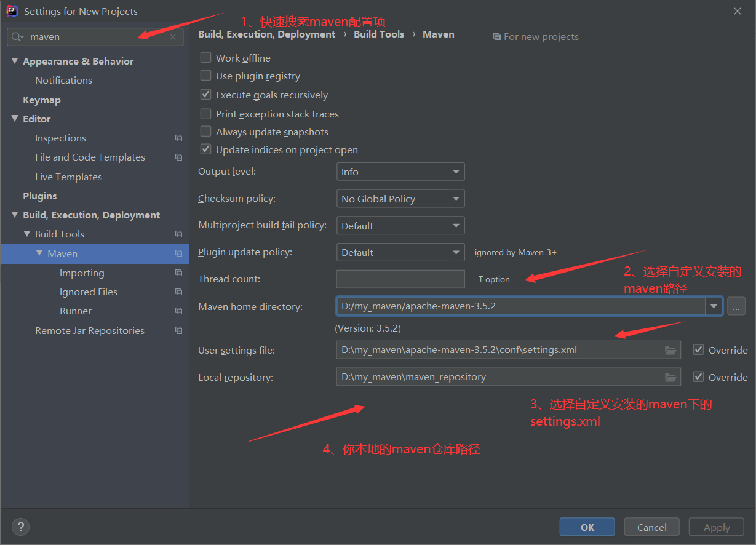
Task: Click the project-level icon next to Importing
Action: (178, 272)
